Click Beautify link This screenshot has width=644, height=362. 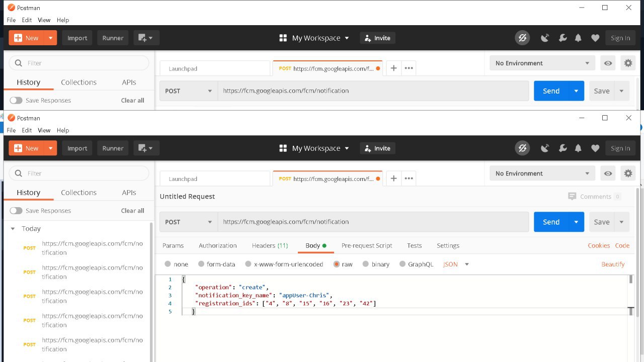(x=613, y=264)
